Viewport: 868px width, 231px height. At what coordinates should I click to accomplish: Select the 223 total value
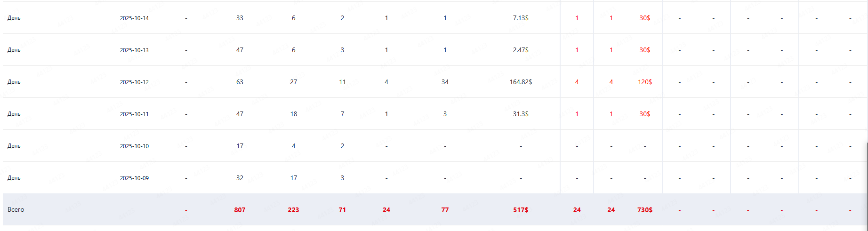(x=293, y=210)
